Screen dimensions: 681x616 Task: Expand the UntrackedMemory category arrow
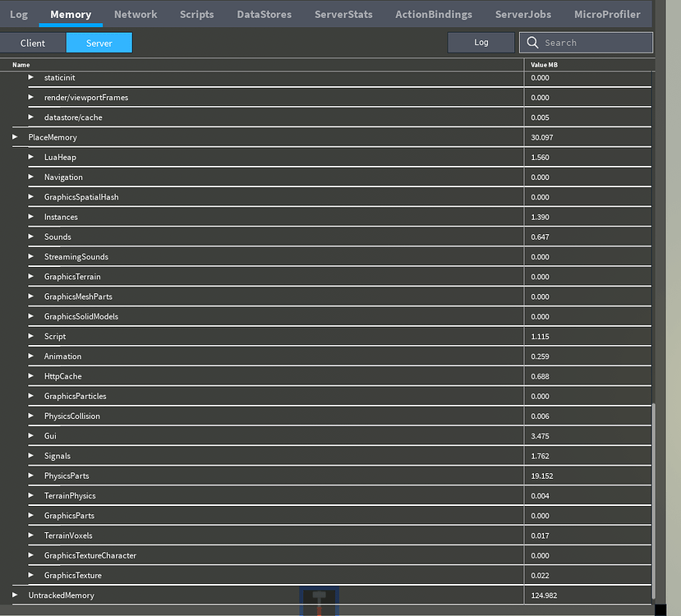coord(15,595)
